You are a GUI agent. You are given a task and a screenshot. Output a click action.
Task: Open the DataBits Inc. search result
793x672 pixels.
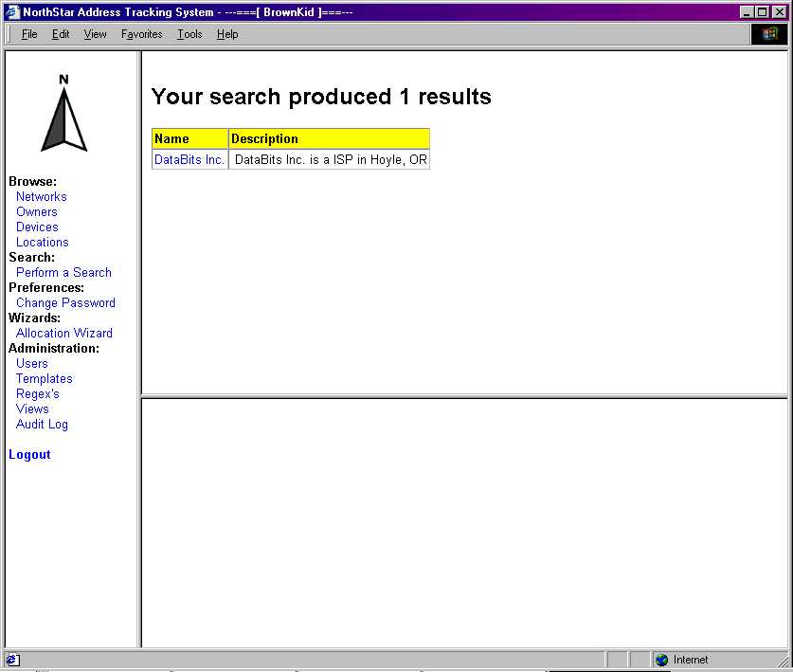pyautogui.click(x=189, y=160)
